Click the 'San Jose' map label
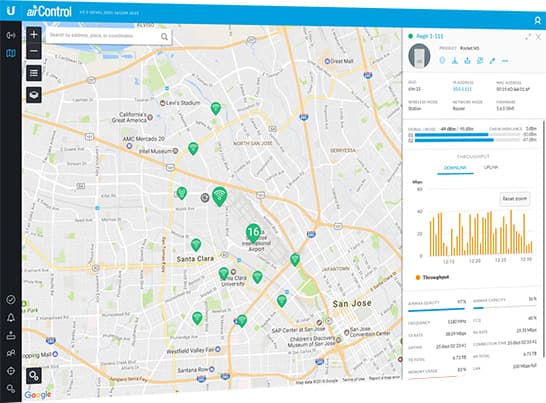 pos(352,303)
